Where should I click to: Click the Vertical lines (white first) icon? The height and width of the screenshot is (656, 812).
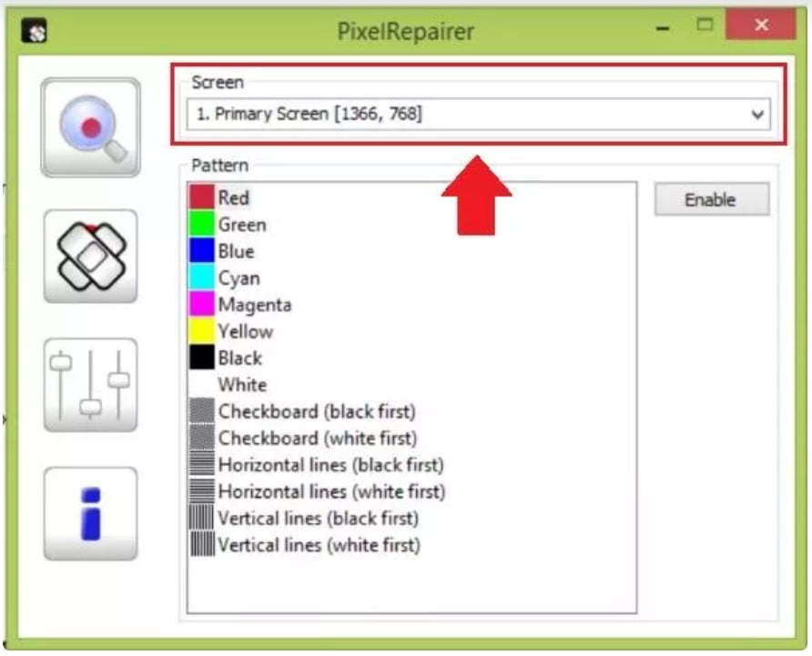[201, 545]
